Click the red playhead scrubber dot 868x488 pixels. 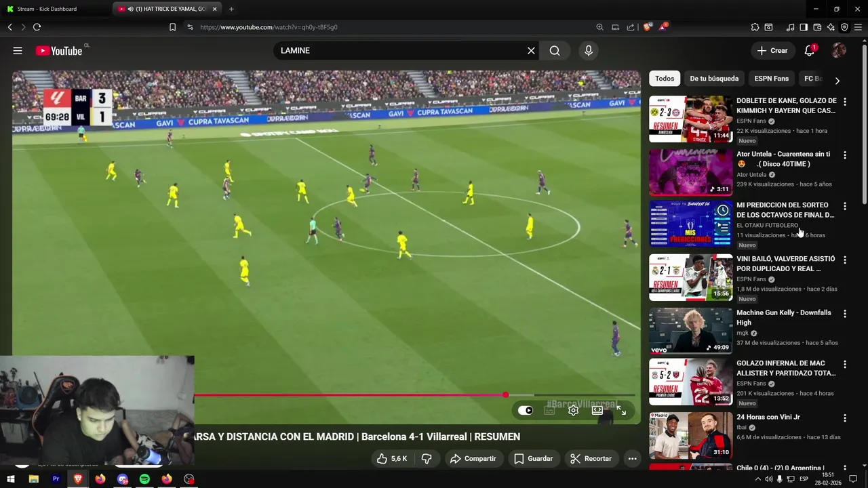click(506, 394)
